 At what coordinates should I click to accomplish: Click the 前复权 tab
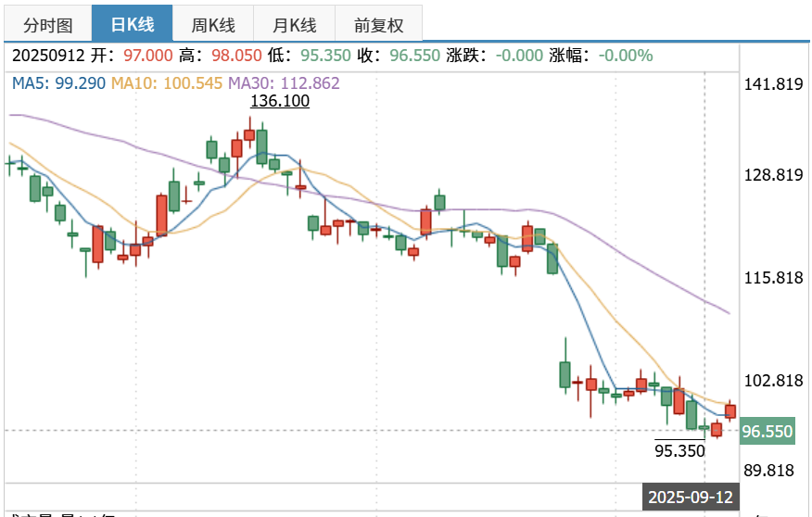378,24
